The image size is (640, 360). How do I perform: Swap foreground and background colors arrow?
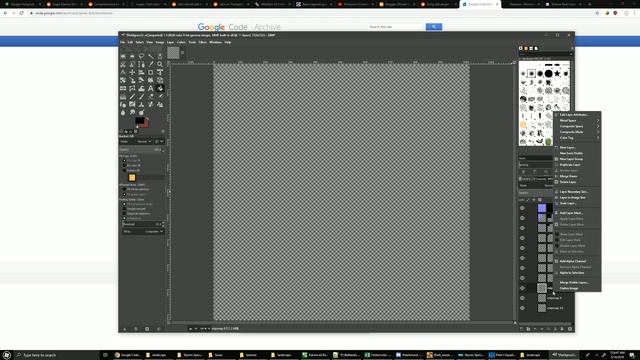point(147,119)
